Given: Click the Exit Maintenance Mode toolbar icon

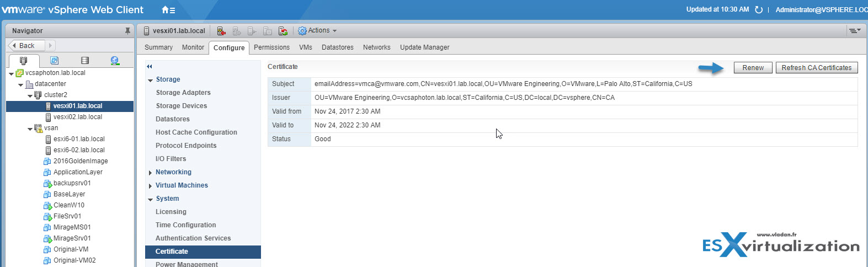Looking at the screenshot, I should tap(237, 31).
